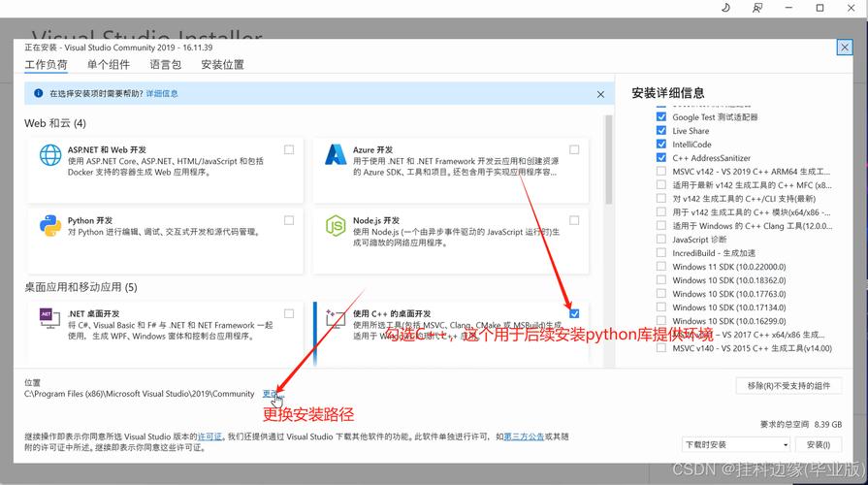Dismiss the help banner with its X
Screen dimensions: 868x485
point(600,95)
